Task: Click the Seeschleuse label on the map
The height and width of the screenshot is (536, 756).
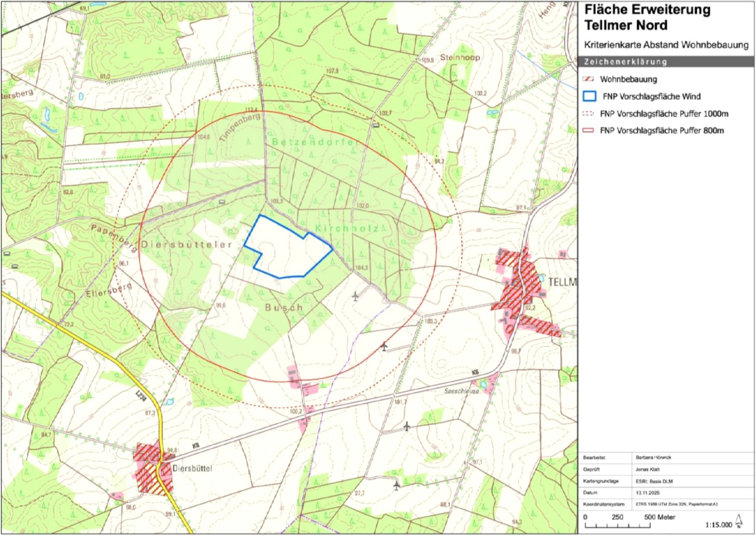Action: (462, 391)
